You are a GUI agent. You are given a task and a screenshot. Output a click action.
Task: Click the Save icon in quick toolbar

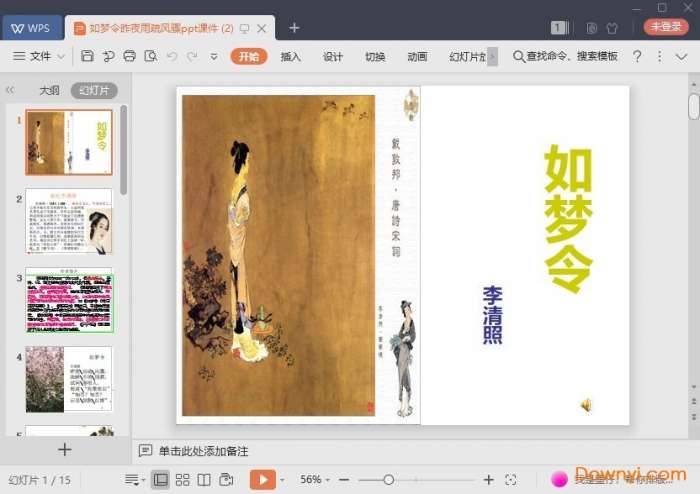tap(87, 56)
